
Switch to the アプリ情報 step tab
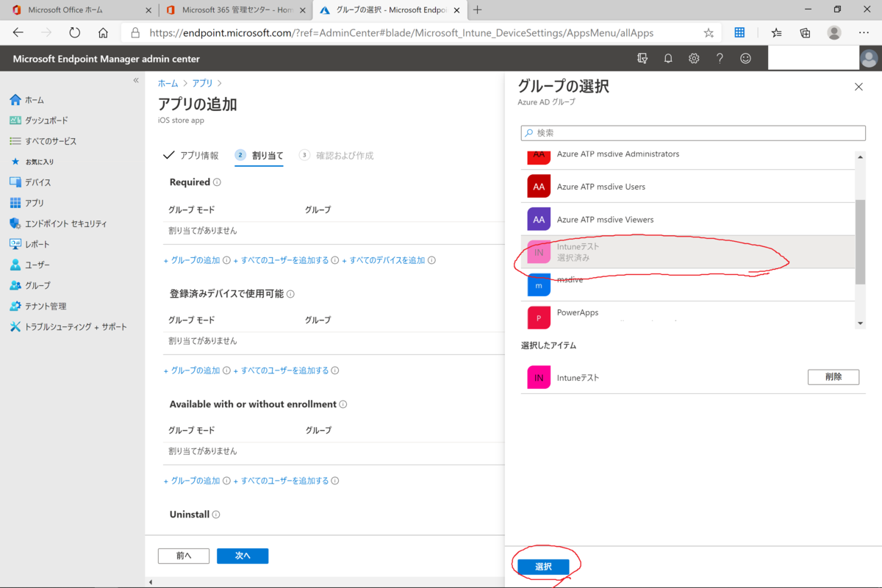[198, 155]
